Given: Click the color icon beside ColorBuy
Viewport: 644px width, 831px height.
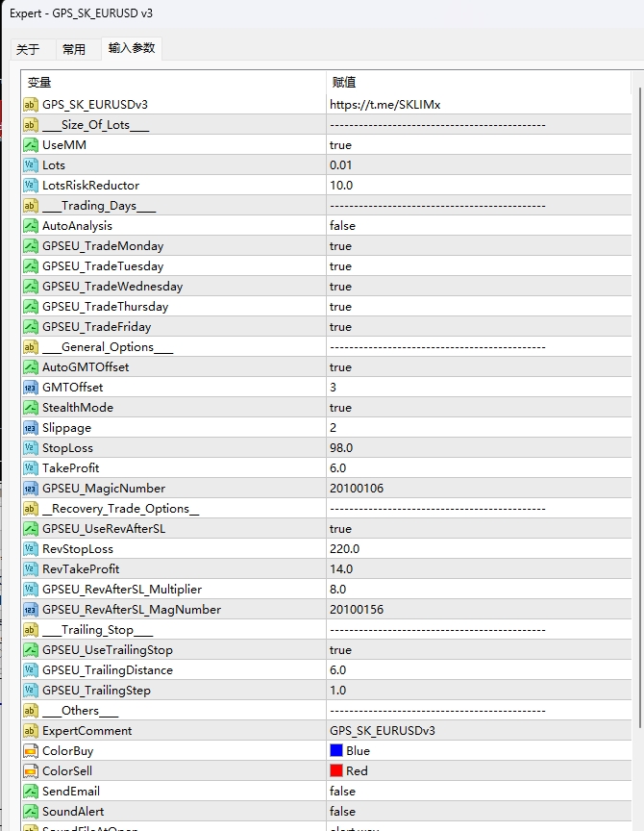Looking at the screenshot, I should tap(31, 751).
